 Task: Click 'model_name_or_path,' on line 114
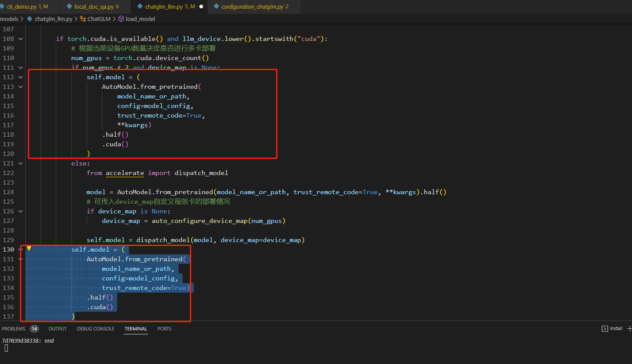[153, 96]
